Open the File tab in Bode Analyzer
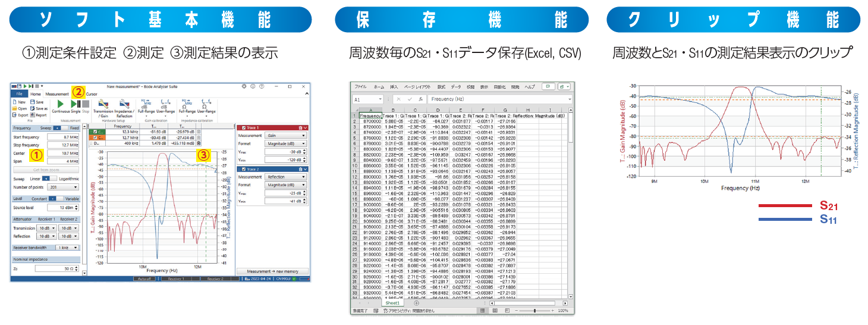Image resolution: width=868 pixels, height=325 pixels. 19,93
